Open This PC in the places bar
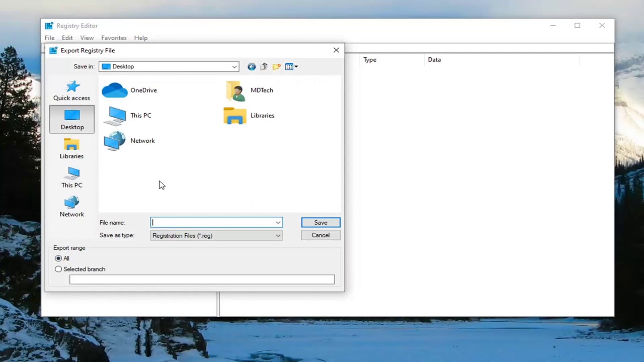Screen dimensions: 644x362 tap(72, 178)
